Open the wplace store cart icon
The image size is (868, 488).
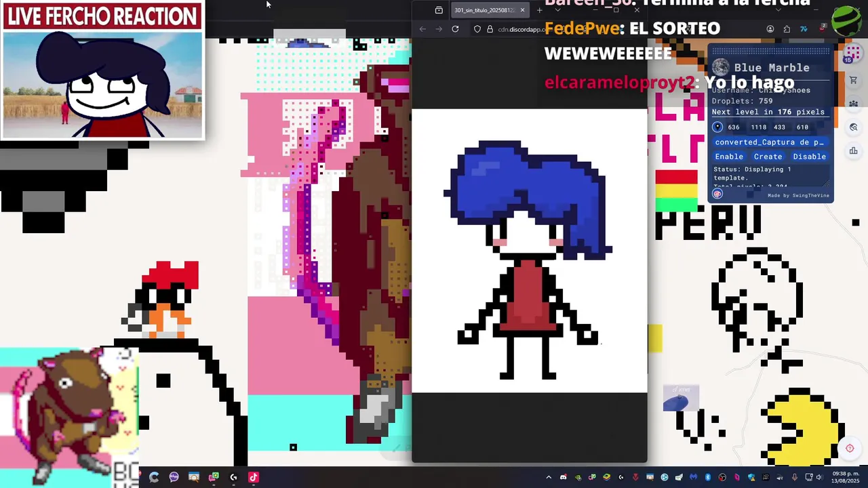pyautogui.click(x=853, y=80)
